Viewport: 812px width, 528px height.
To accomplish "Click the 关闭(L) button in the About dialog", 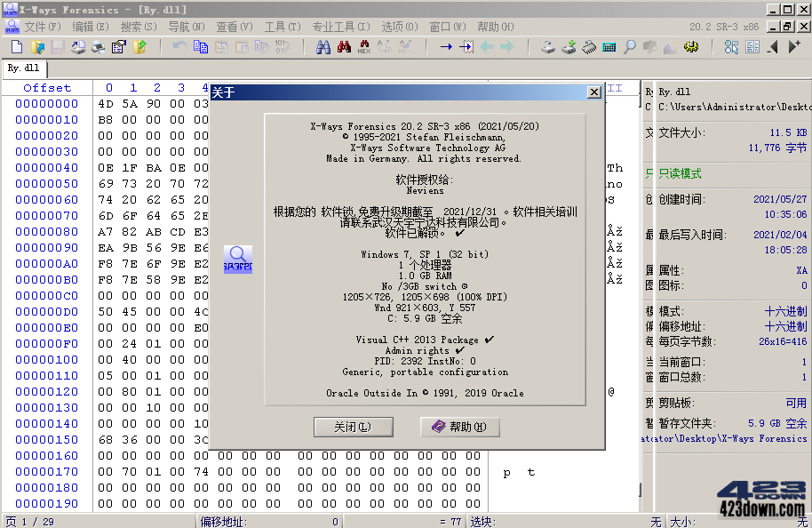I will coord(353,427).
